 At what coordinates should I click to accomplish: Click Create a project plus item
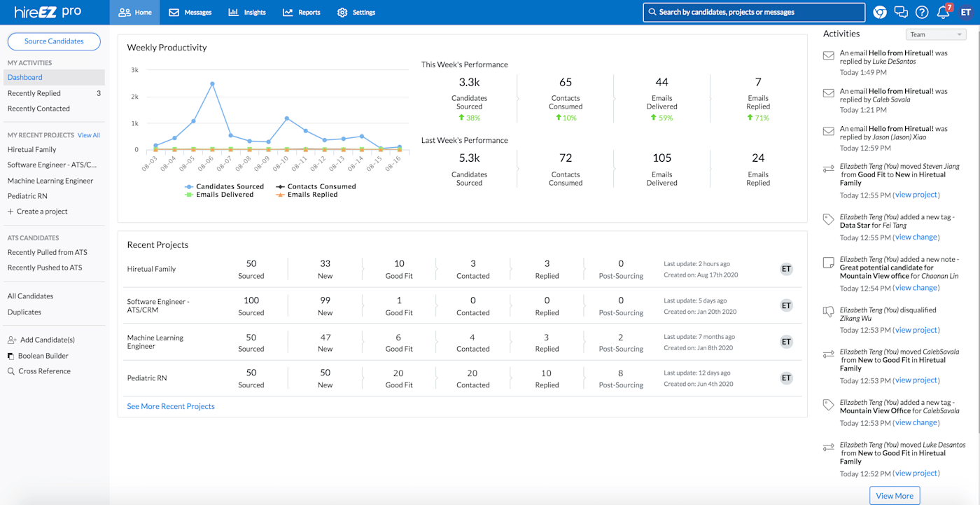(x=37, y=212)
